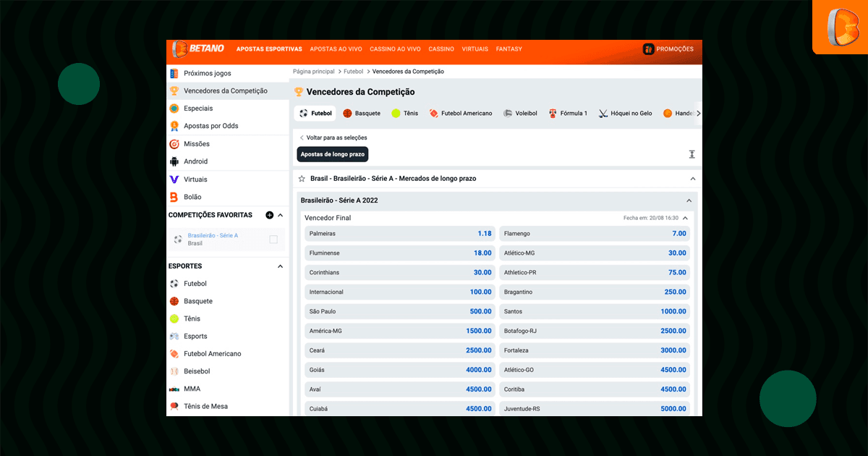868x456 pixels.
Task: Click the Apostas de longo prazo button
Action: pos(333,154)
